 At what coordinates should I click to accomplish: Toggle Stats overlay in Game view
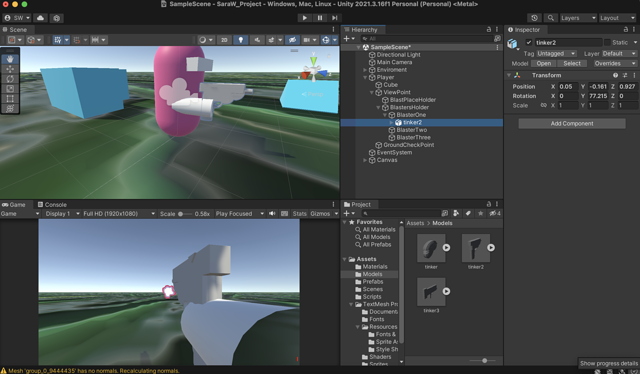[x=299, y=214]
